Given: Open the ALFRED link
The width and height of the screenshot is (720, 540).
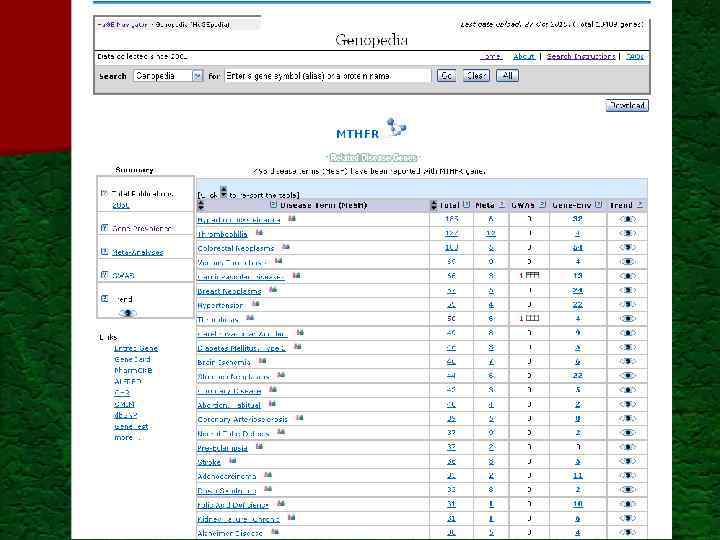Looking at the screenshot, I should tap(128, 381).
